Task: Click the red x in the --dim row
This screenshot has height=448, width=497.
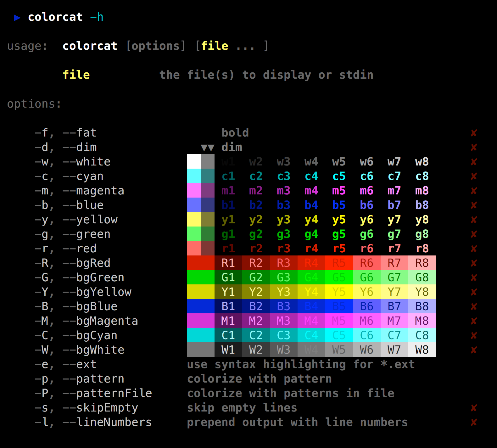Action: (474, 148)
